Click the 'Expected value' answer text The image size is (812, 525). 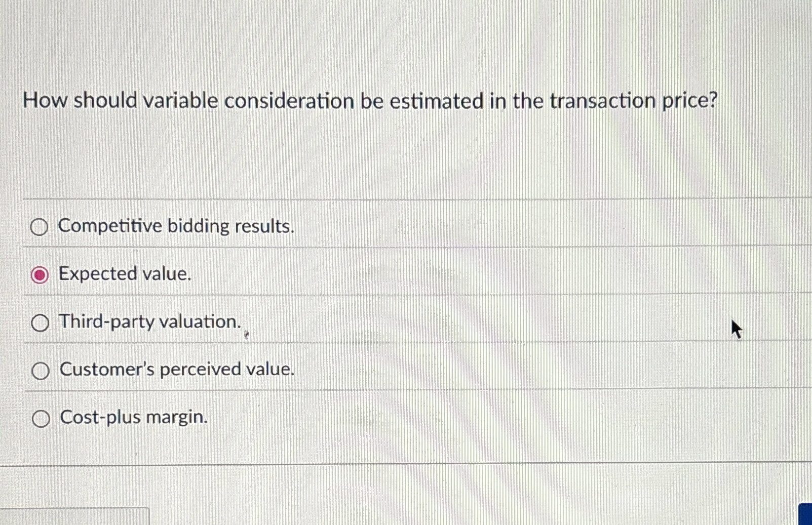(x=124, y=273)
